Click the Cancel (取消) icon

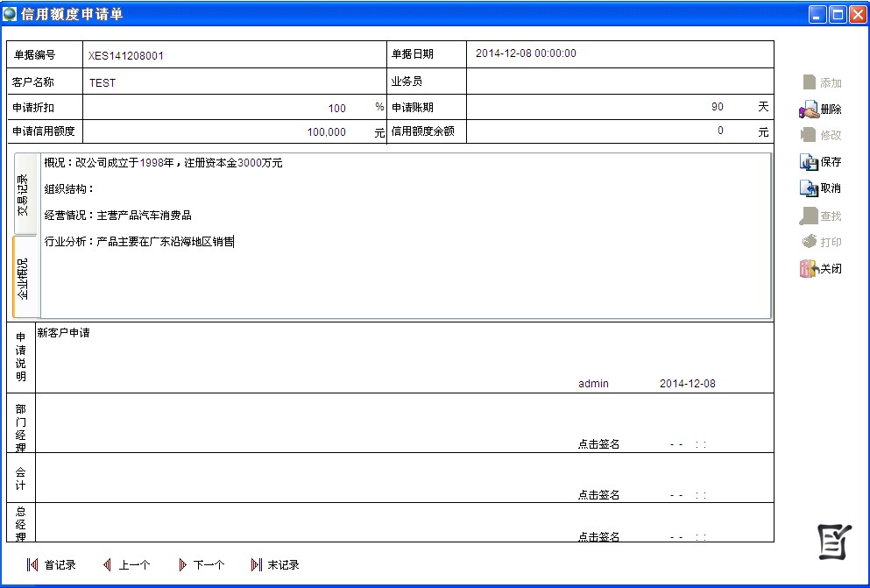click(819, 188)
